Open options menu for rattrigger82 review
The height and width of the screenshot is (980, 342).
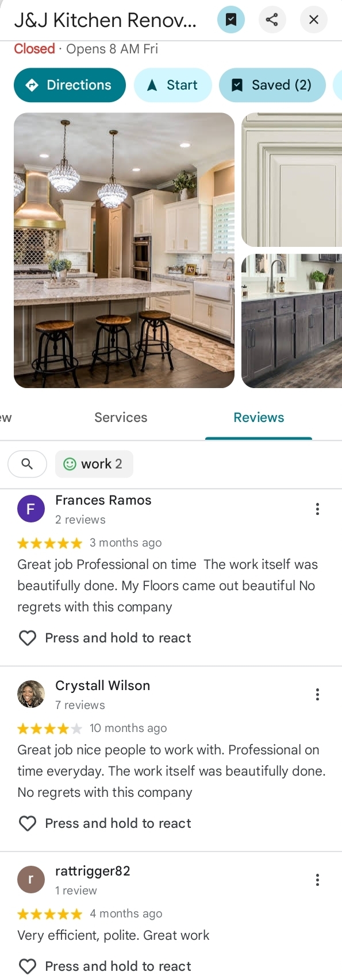click(x=317, y=880)
